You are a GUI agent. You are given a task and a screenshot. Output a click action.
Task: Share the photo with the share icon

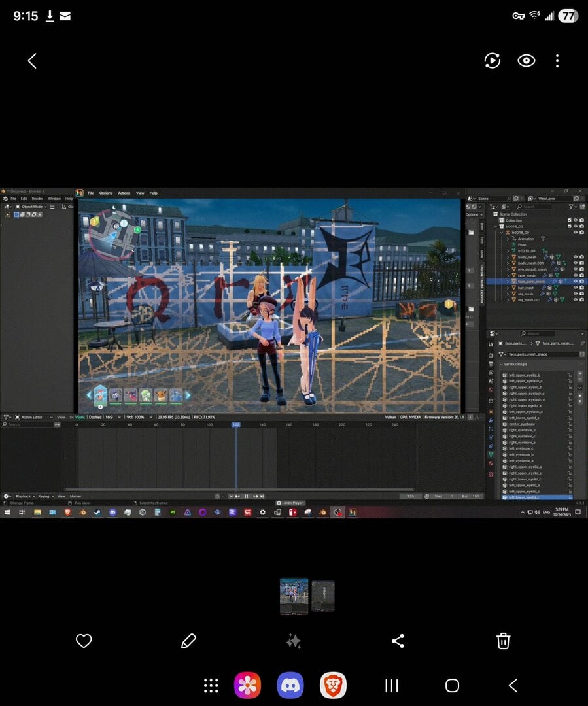[398, 641]
